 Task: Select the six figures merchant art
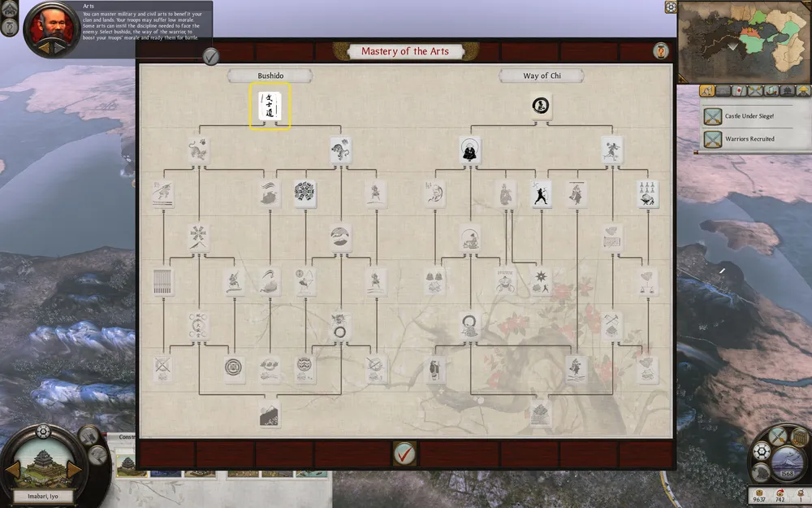648,194
